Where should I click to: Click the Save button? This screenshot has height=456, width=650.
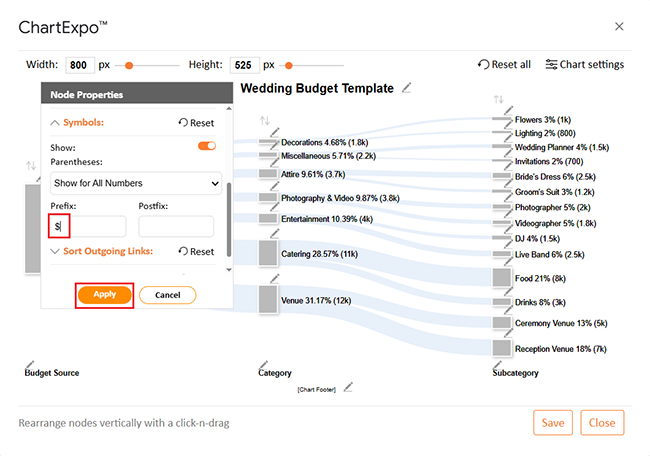point(553,422)
